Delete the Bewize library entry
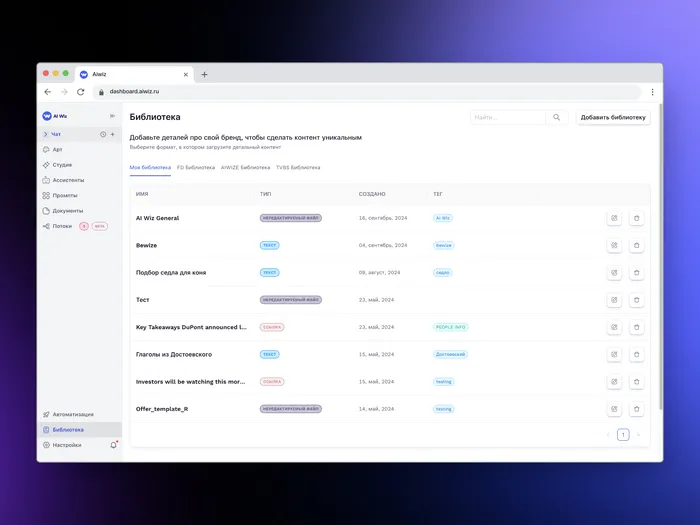 [637, 245]
